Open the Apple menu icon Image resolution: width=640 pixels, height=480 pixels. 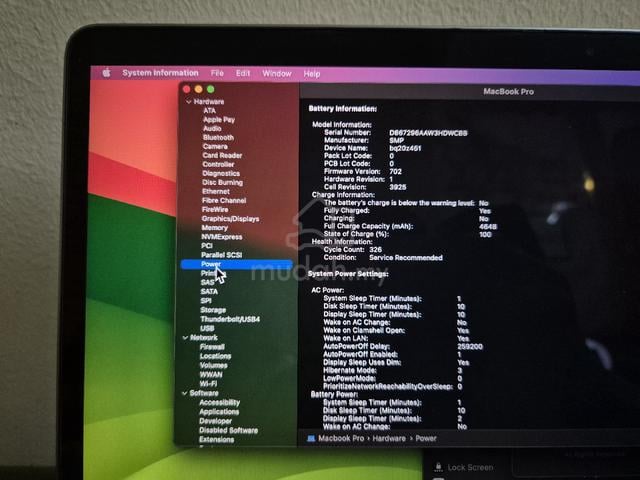[107, 73]
